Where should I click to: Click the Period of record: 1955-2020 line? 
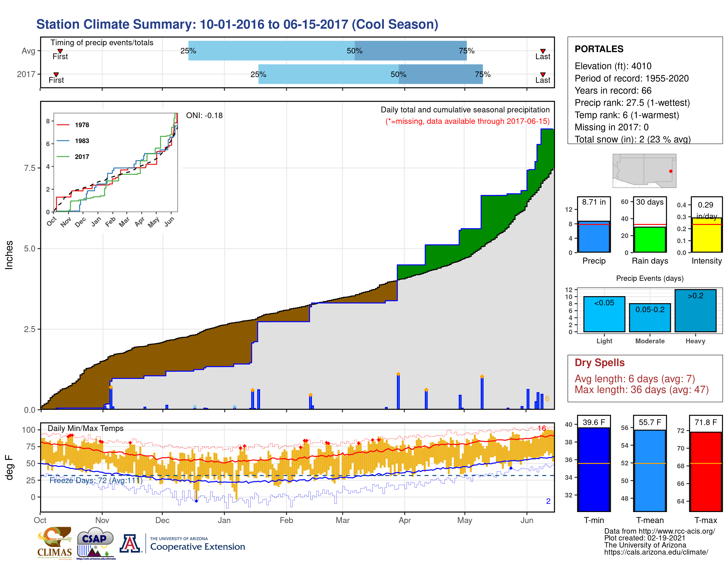point(631,78)
